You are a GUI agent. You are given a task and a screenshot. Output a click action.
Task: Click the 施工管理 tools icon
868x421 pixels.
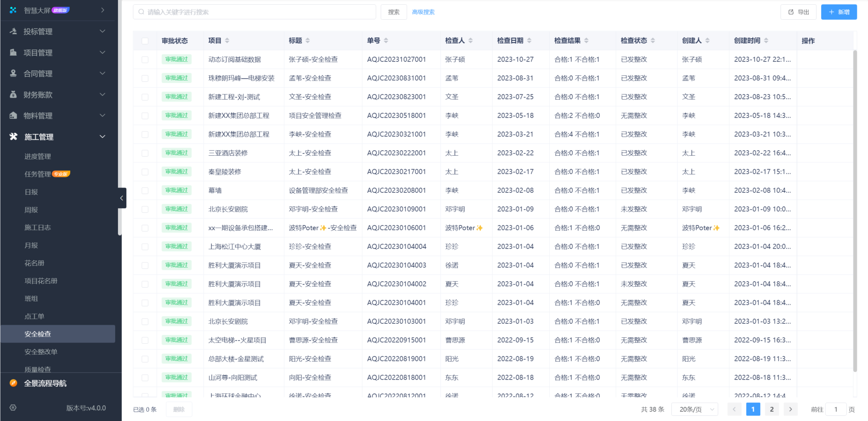[x=12, y=137]
